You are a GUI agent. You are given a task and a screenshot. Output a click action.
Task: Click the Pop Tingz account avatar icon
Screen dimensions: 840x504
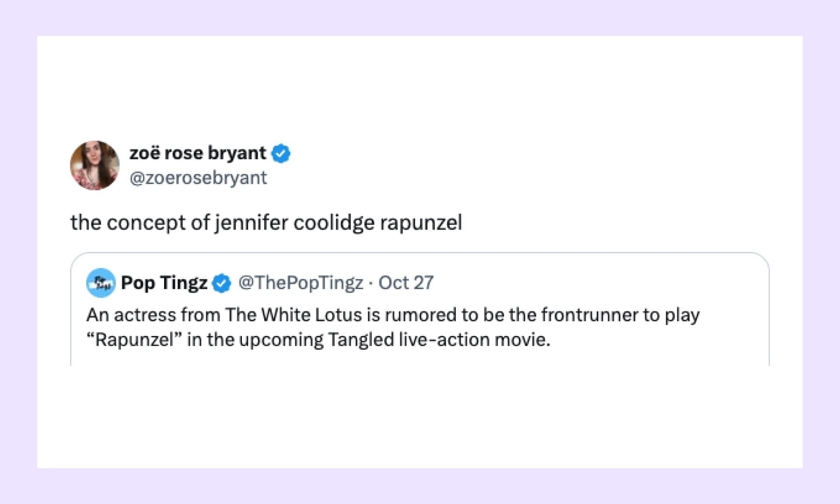[x=101, y=283]
